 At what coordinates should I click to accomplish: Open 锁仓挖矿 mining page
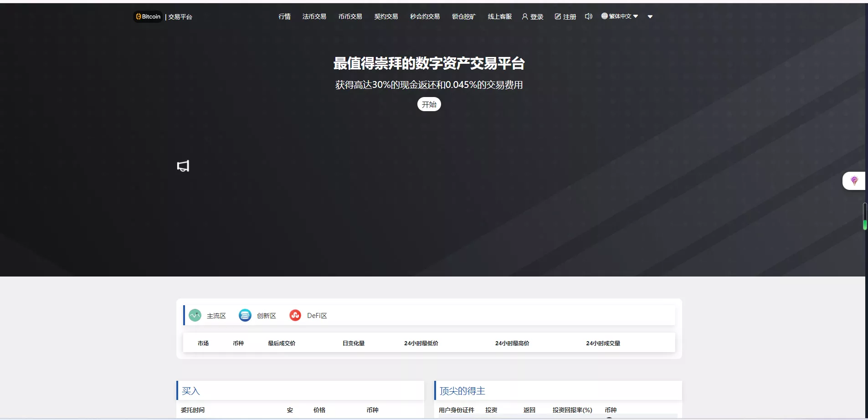pos(463,16)
